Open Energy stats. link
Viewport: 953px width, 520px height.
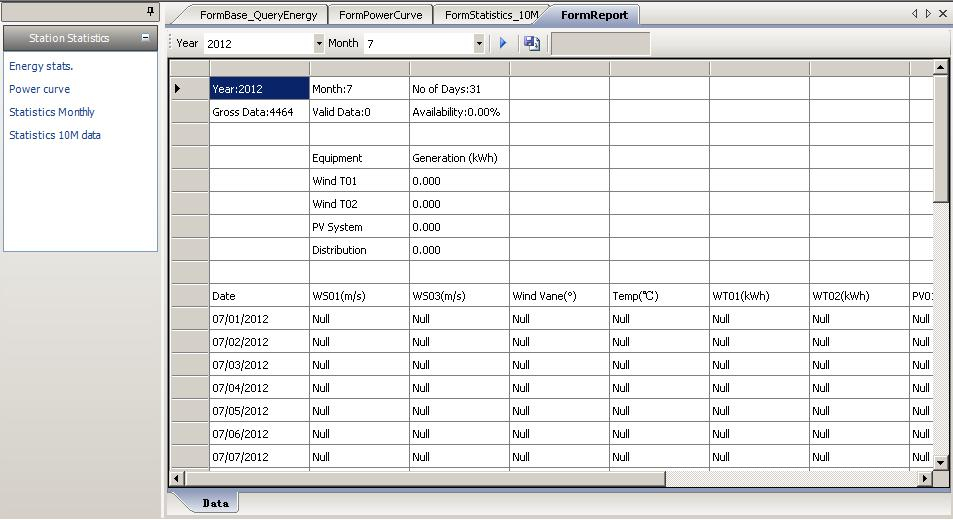click(x=41, y=66)
